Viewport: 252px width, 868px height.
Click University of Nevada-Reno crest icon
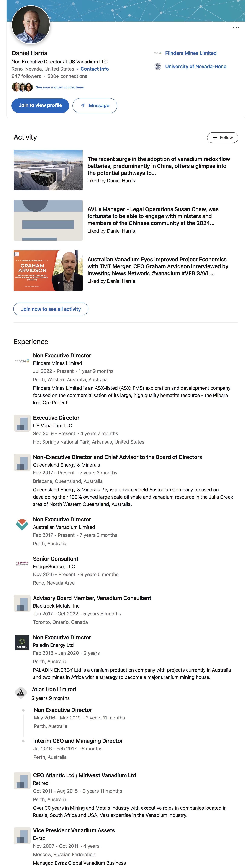pos(158,66)
